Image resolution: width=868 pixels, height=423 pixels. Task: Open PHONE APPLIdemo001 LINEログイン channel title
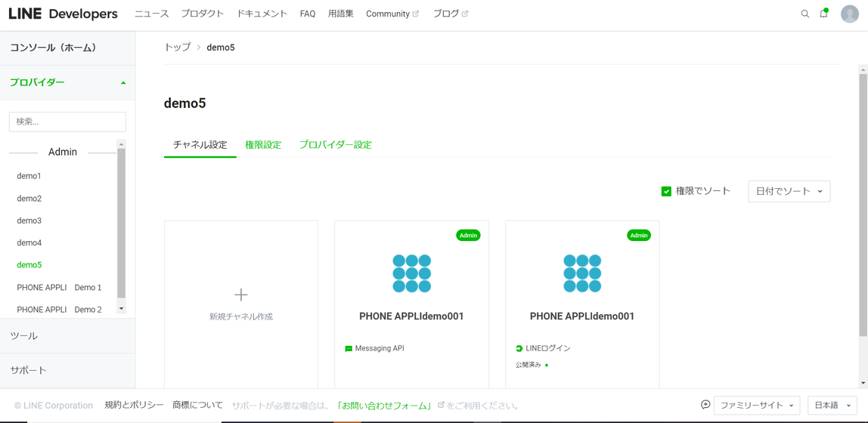581,316
